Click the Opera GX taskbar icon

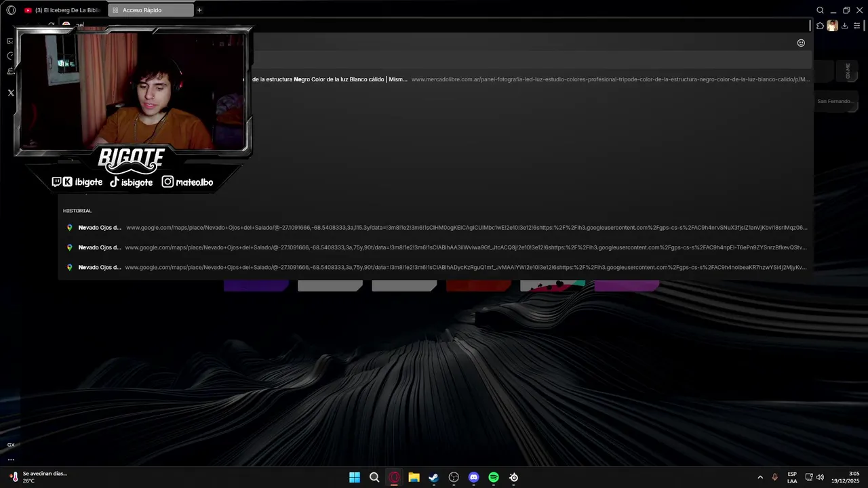tap(394, 477)
